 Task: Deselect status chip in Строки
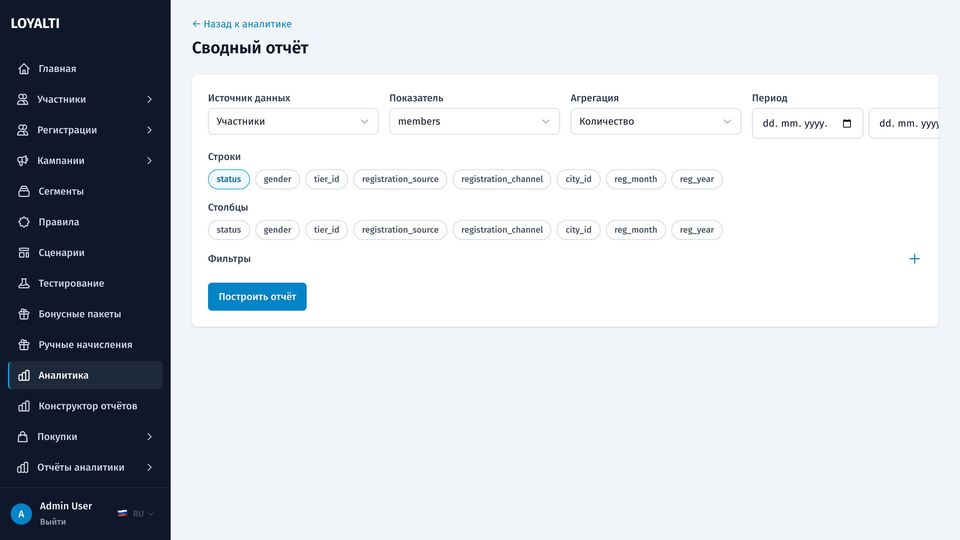[x=228, y=179]
